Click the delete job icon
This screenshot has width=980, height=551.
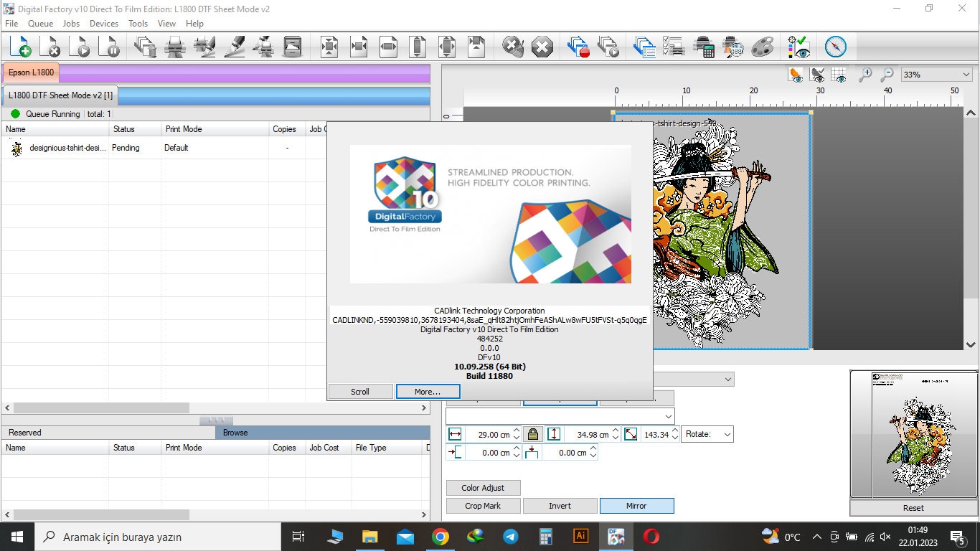50,47
